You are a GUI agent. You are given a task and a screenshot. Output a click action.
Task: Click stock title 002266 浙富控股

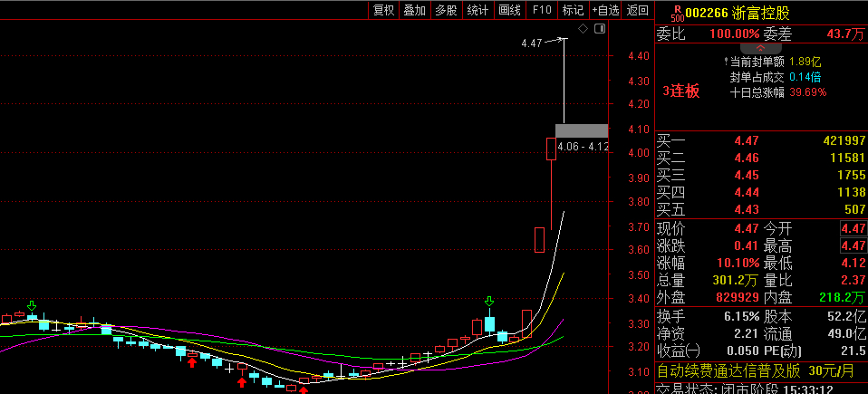[738, 14]
